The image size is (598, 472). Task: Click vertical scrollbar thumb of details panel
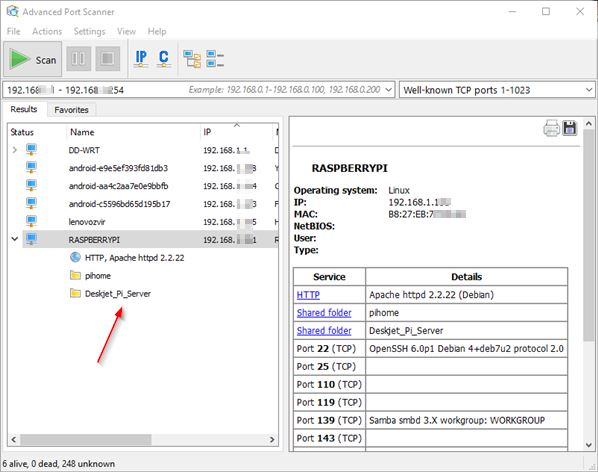[588, 234]
